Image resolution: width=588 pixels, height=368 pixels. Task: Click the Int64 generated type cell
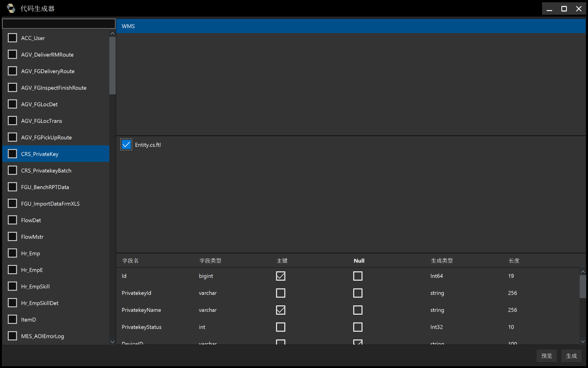pyautogui.click(x=436, y=276)
